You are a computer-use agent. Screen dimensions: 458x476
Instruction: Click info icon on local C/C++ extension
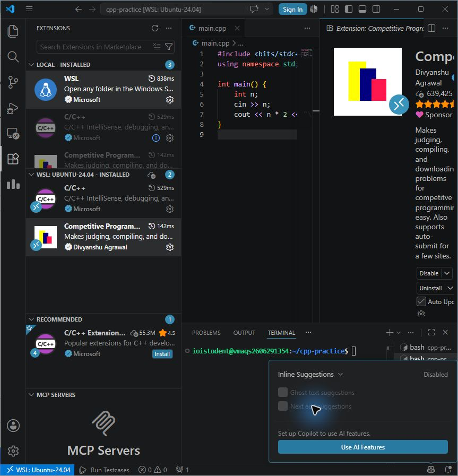tap(155, 138)
